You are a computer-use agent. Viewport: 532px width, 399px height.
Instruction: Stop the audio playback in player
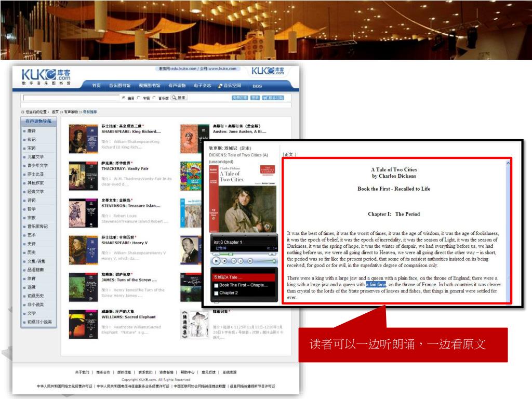[x=224, y=261]
